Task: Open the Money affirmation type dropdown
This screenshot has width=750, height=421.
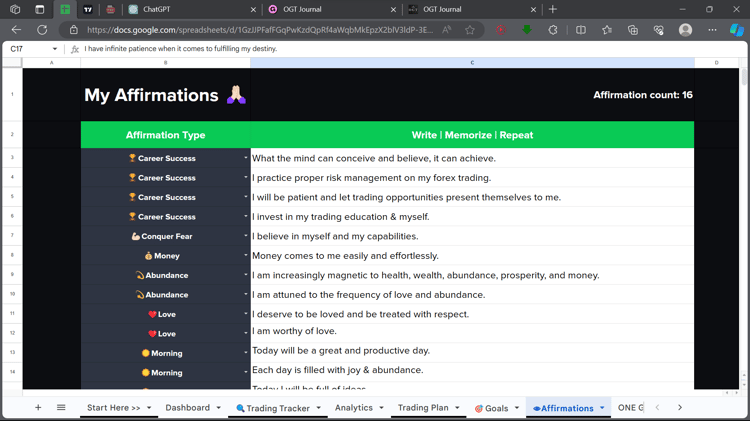Action: 246,255
